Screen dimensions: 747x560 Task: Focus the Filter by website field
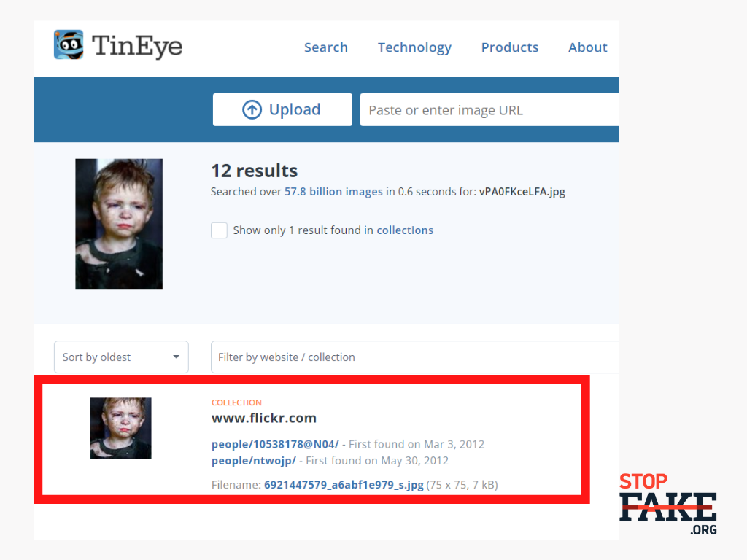coord(415,357)
